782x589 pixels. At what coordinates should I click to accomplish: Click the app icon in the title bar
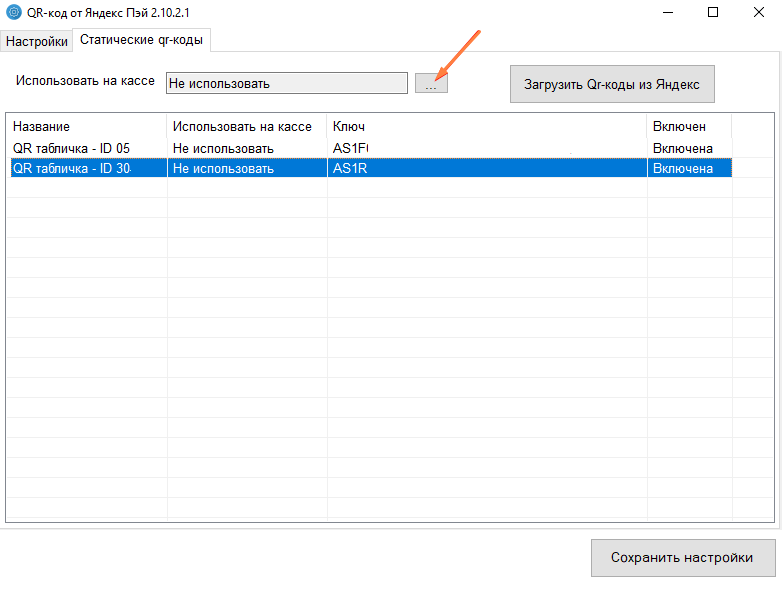click(x=13, y=12)
